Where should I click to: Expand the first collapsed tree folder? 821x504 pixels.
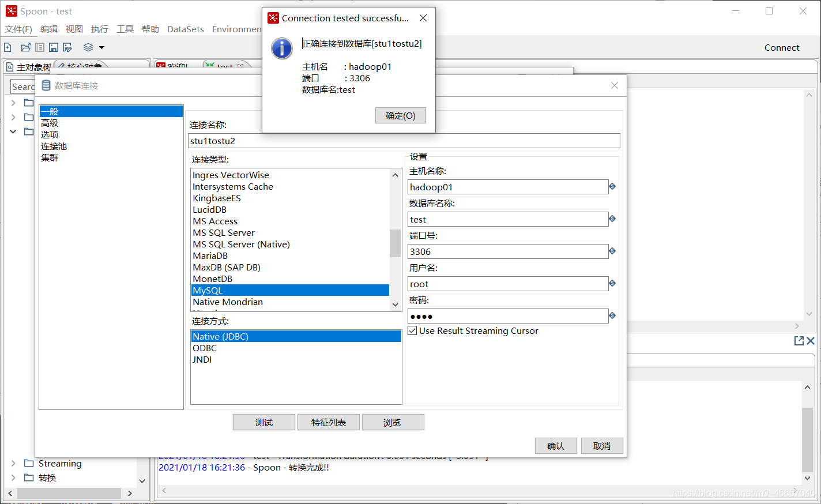point(13,103)
